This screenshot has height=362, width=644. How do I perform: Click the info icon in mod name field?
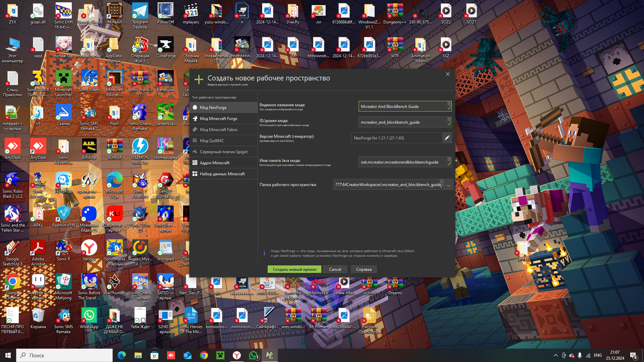[x=449, y=104]
